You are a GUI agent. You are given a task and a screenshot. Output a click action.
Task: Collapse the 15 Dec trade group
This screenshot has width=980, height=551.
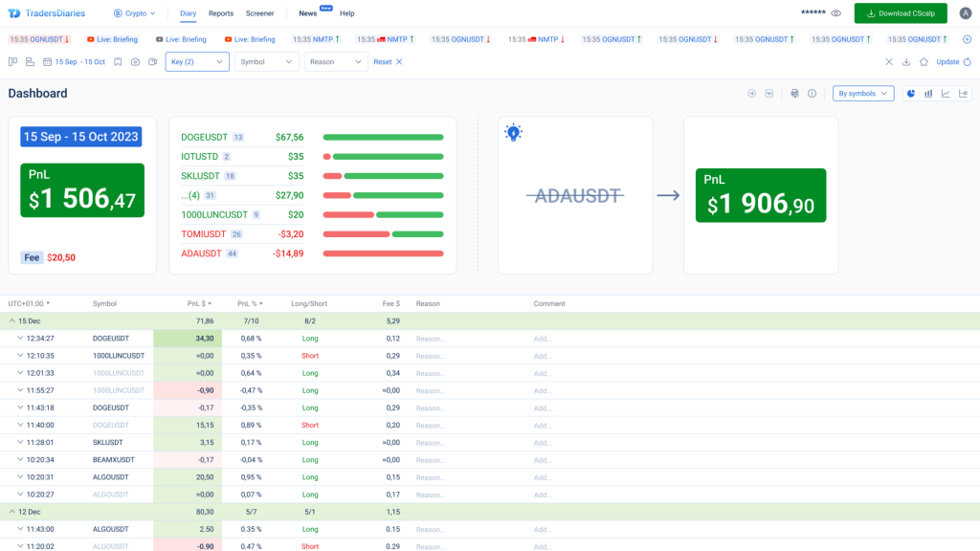coord(12,320)
